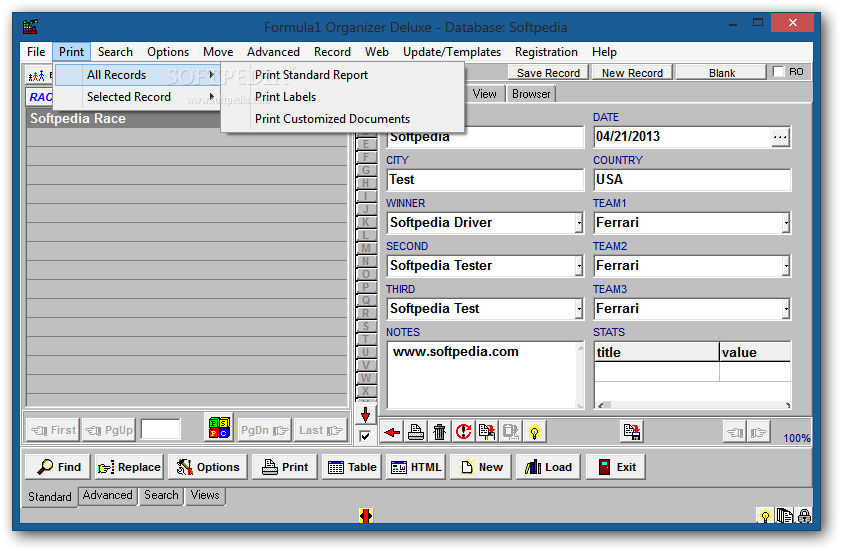Click the status bar light bulb icon
Screen dimensions: 841x551
coord(765,516)
